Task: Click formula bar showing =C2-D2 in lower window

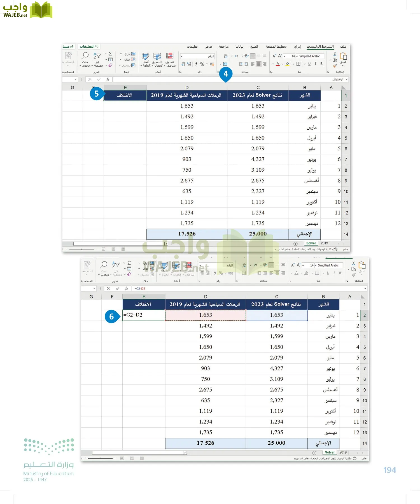Action: coord(248,289)
